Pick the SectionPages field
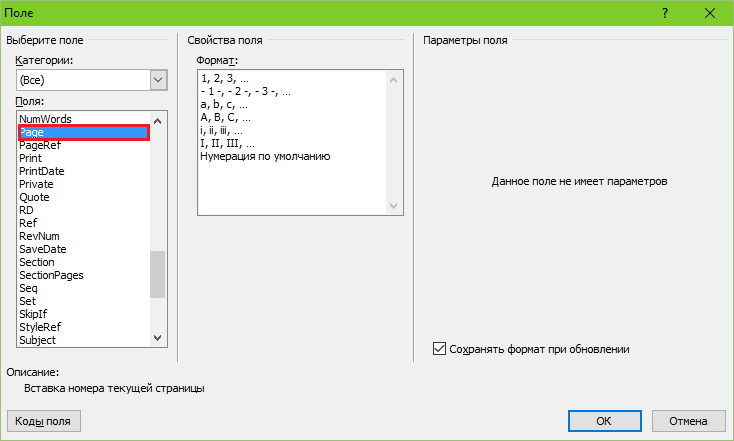Screen dimensions: 734x441 click(x=51, y=275)
